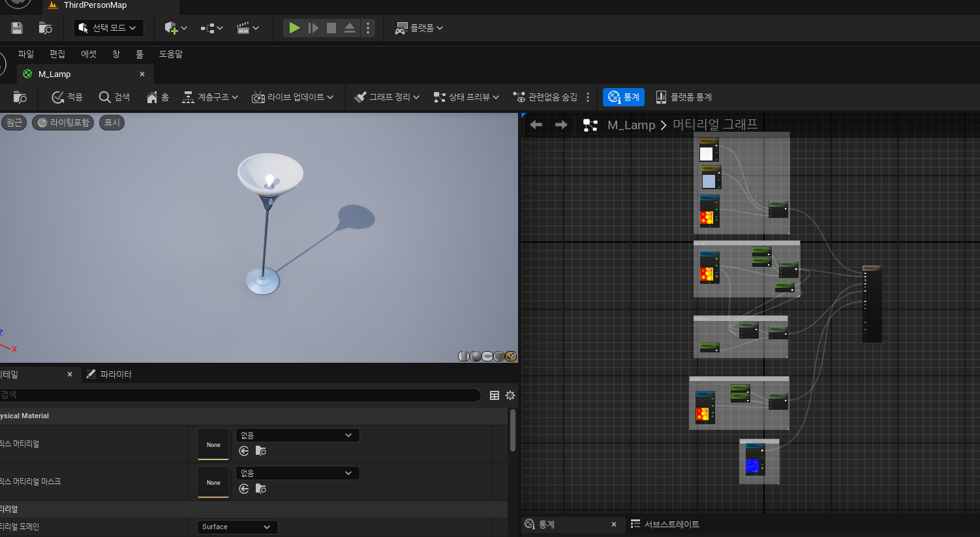Use selected asset for physical material mask
The image size is (980, 537).
tap(244, 489)
